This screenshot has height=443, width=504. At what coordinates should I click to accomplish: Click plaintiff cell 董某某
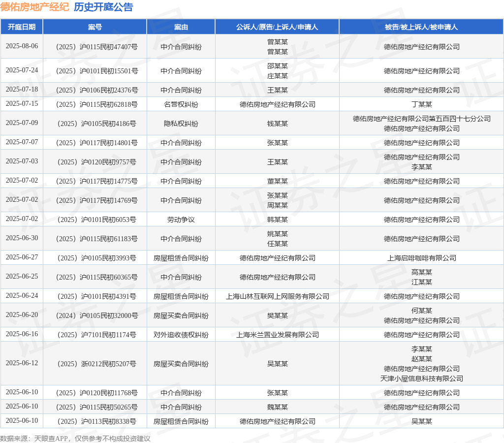278,181
